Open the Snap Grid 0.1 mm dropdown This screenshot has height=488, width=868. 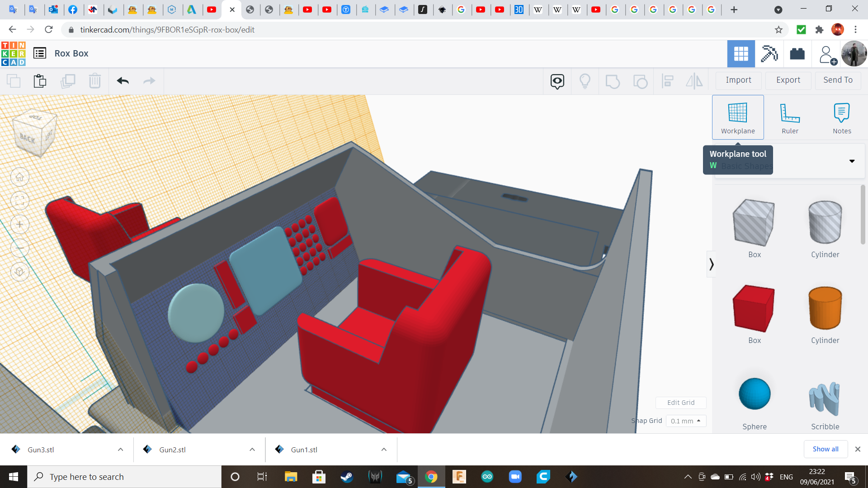[686, 421]
